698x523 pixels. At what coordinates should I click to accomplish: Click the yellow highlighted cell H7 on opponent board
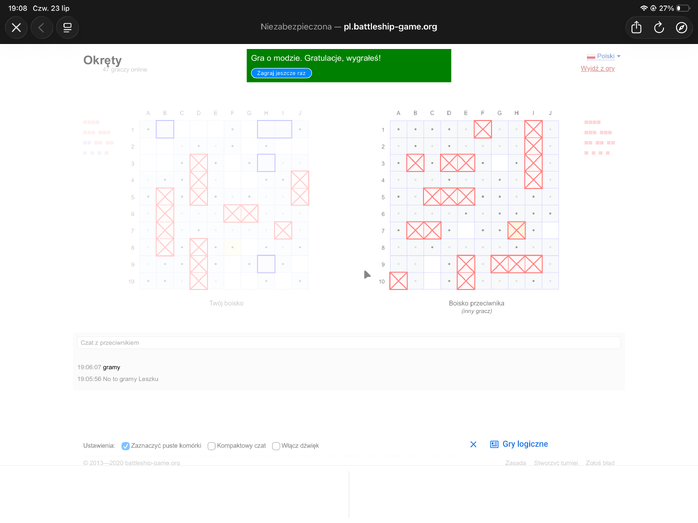coord(516,231)
